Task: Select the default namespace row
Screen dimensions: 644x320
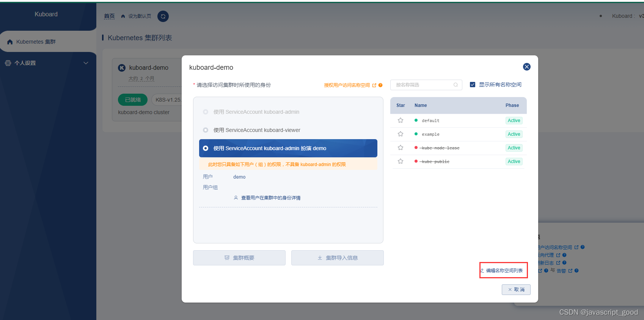Action: click(x=459, y=121)
